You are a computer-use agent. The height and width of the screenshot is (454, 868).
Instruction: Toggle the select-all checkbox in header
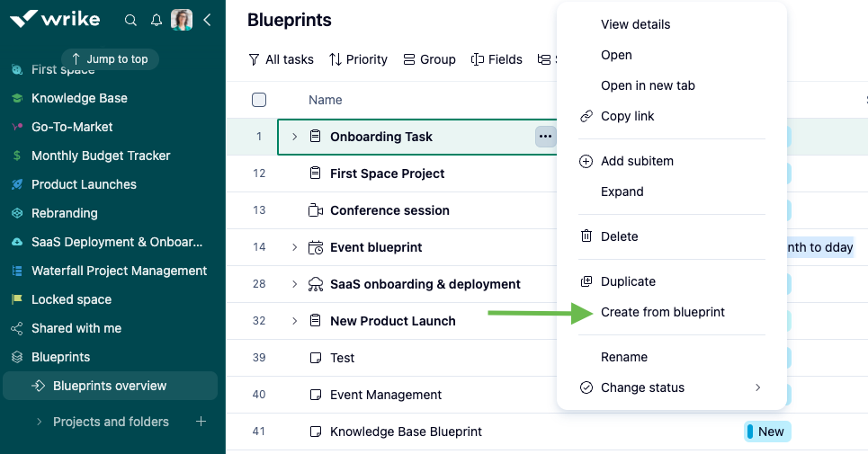pyautogui.click(x=259, y=100)
